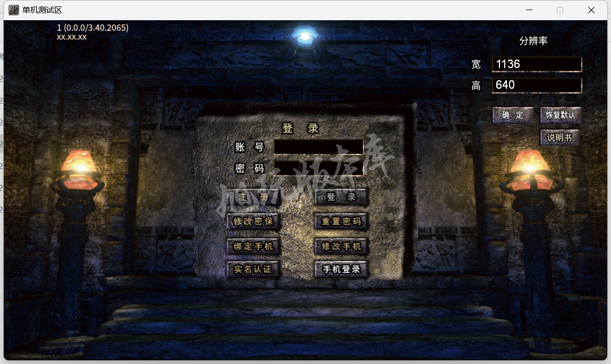This screenshot has height=364, width=611.
Task: Maximize the 单机测试区 window
Action: click(560, 10)
